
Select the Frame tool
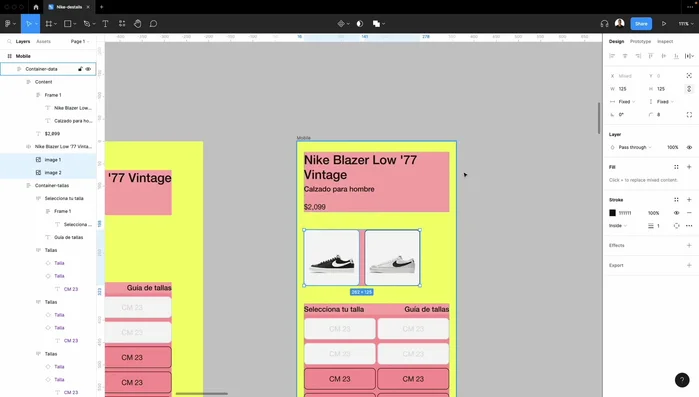(49, 24)
